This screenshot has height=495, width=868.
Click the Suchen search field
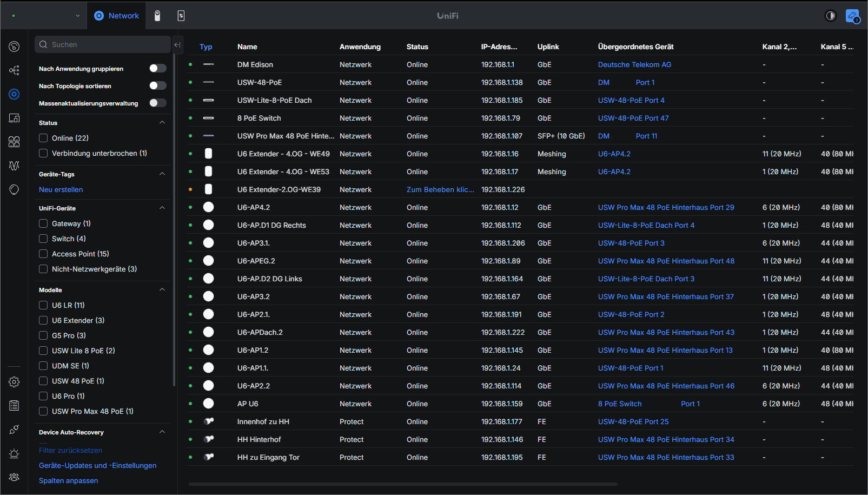click(x=103, y=44)
